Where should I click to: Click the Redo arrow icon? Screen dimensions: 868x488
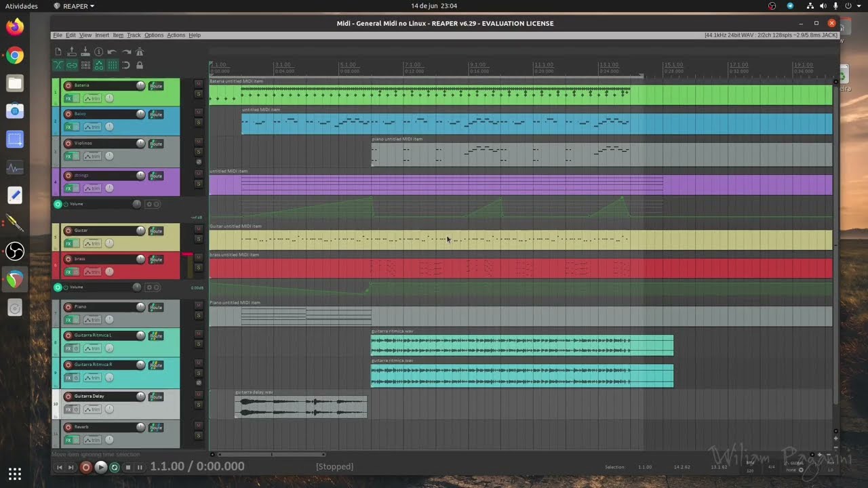[126, 52]
